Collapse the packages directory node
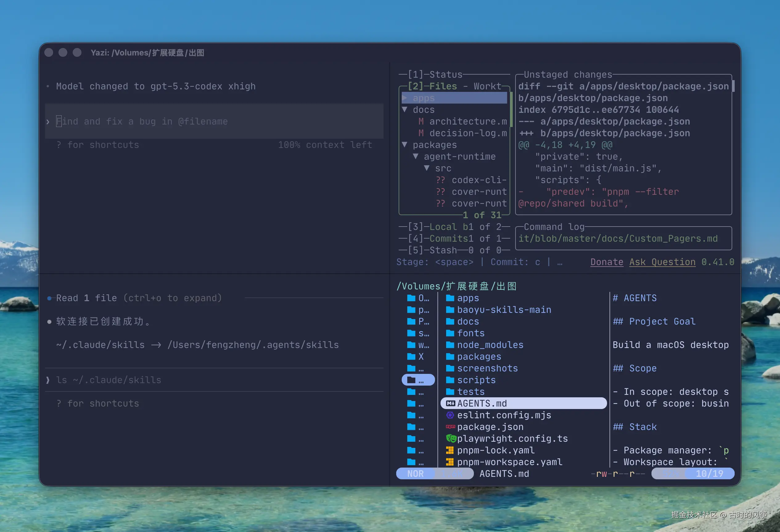Screen dimensions: 780x532 (405, 145)
